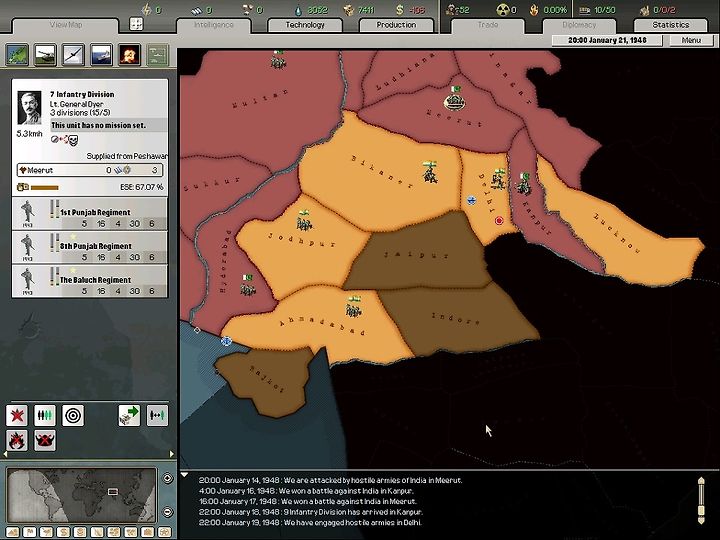This screenshot has width=720, height=540.
Task: Click the lightning energy resource icon
Action: 146,10
